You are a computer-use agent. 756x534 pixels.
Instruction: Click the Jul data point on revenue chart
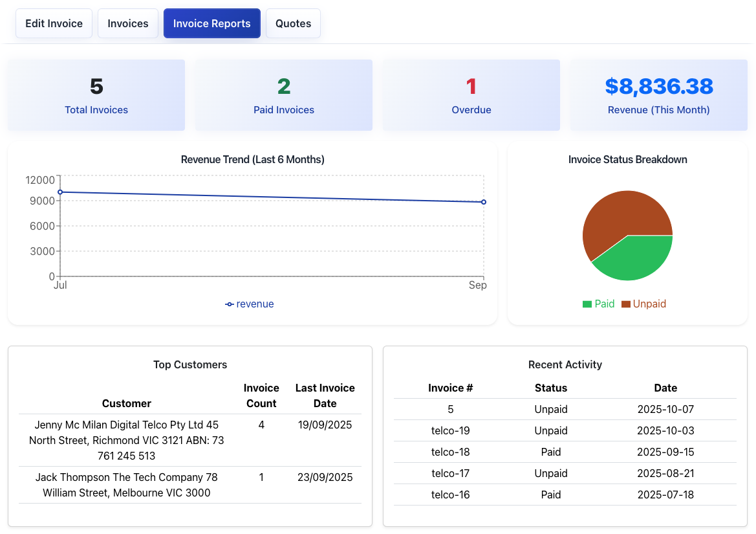click(x=60, y=192)
